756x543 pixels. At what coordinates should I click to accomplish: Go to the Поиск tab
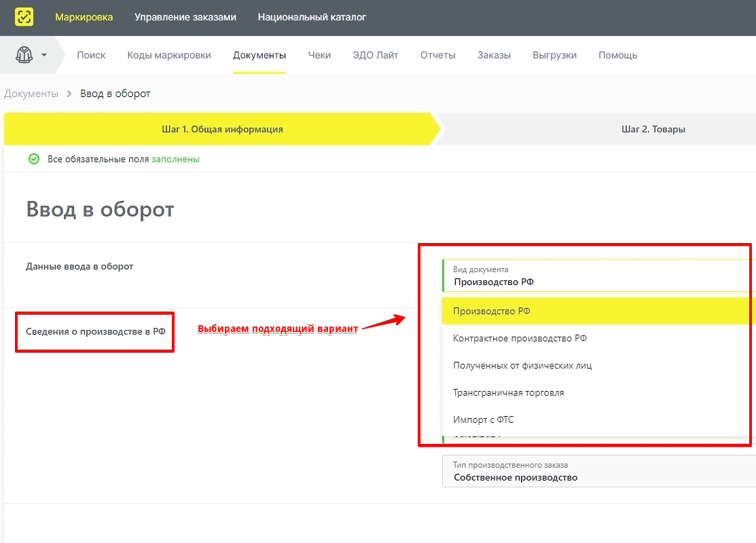pos(91,56)
